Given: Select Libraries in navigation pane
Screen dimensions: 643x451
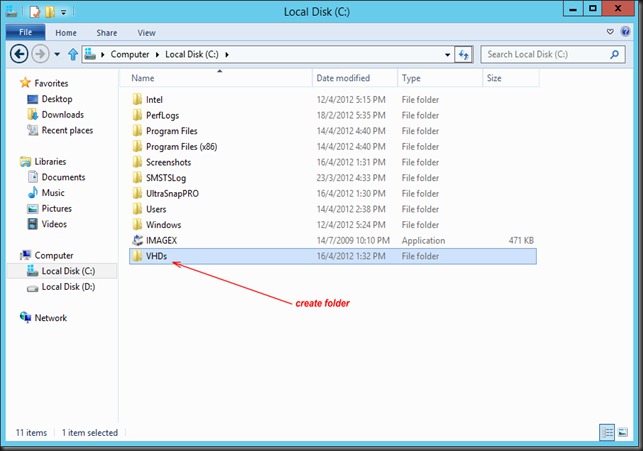Looking at the screenshot, I should pyautogui.click(x=50, y=162).
